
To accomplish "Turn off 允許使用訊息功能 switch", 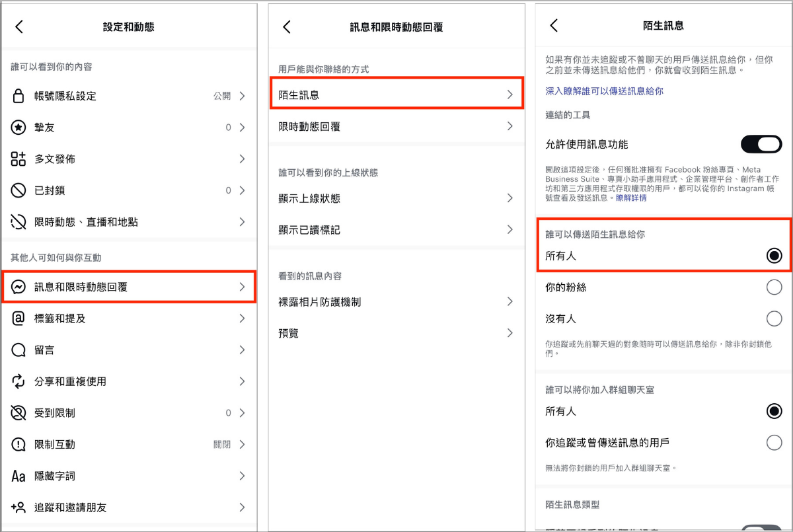I will [761, 144].
